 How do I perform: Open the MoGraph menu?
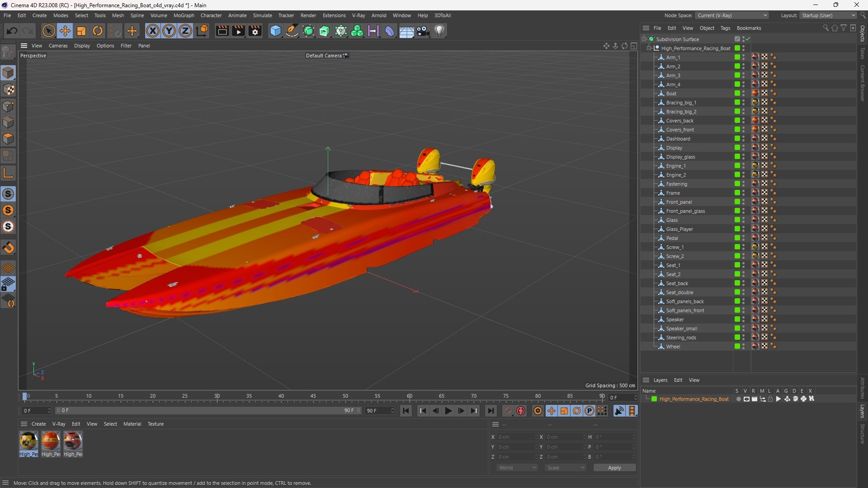tap(184, 15)
